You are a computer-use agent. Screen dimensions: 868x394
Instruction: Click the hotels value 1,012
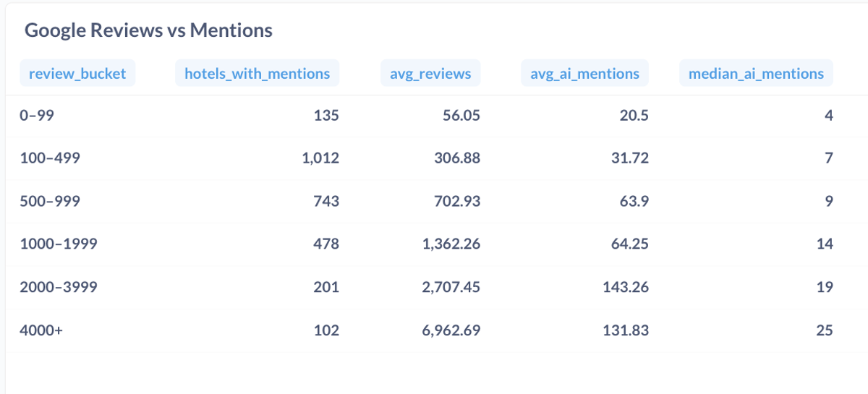point(320,158)
